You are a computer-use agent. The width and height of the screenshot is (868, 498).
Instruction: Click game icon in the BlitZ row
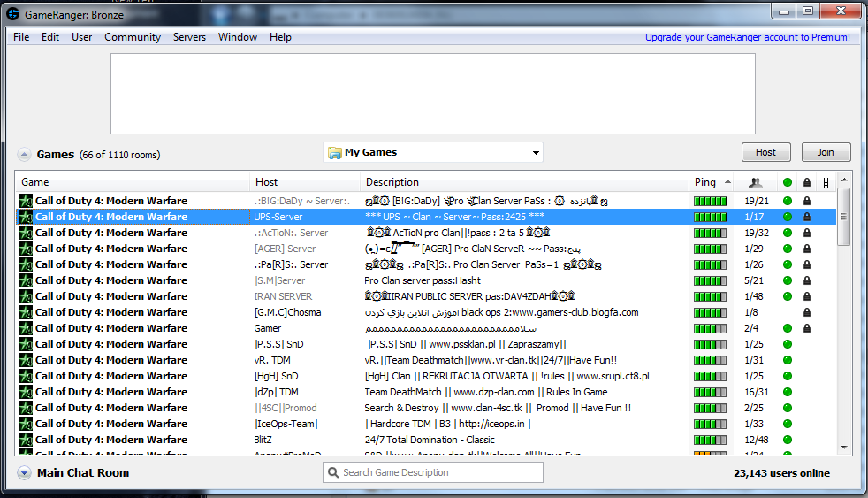coord(26,440)
